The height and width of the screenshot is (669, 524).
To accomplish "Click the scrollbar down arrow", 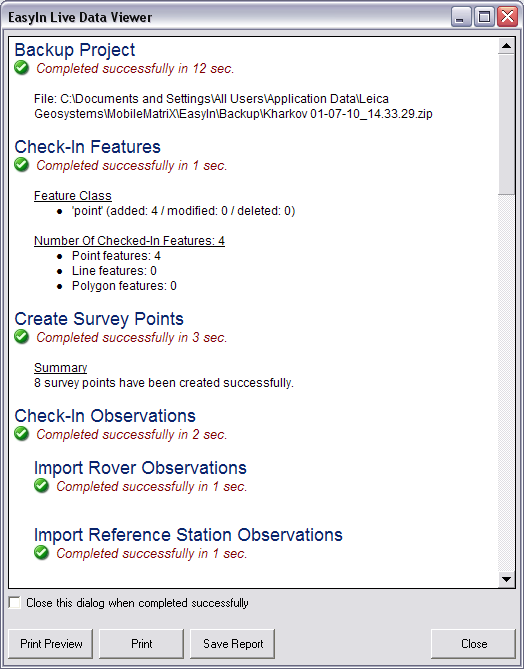I will point(507,579).
